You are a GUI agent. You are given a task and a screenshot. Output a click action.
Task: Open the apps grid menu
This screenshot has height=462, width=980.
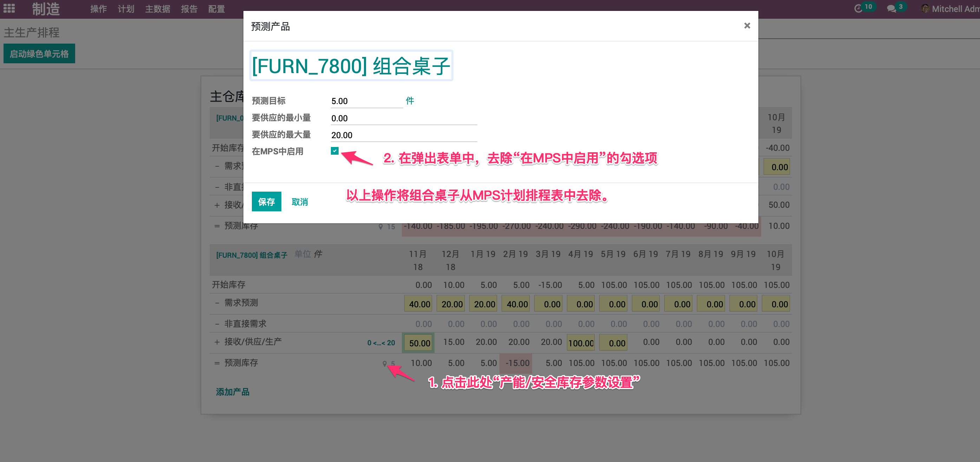click(x=9, y=8)
